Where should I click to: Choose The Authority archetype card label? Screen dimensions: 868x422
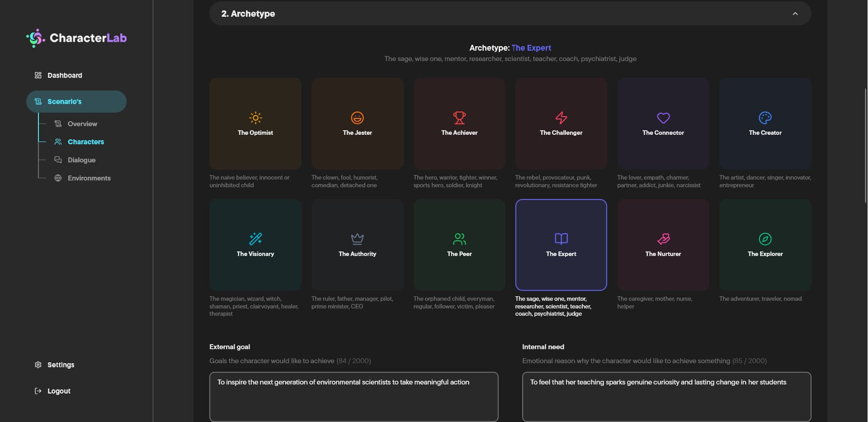(x=357, y=254)
